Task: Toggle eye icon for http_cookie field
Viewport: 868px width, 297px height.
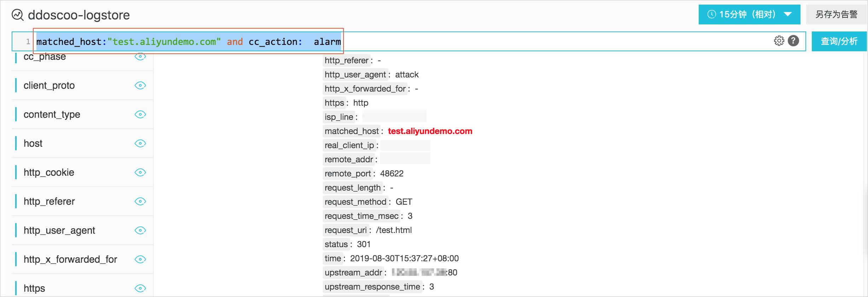Action: (140, 173)
